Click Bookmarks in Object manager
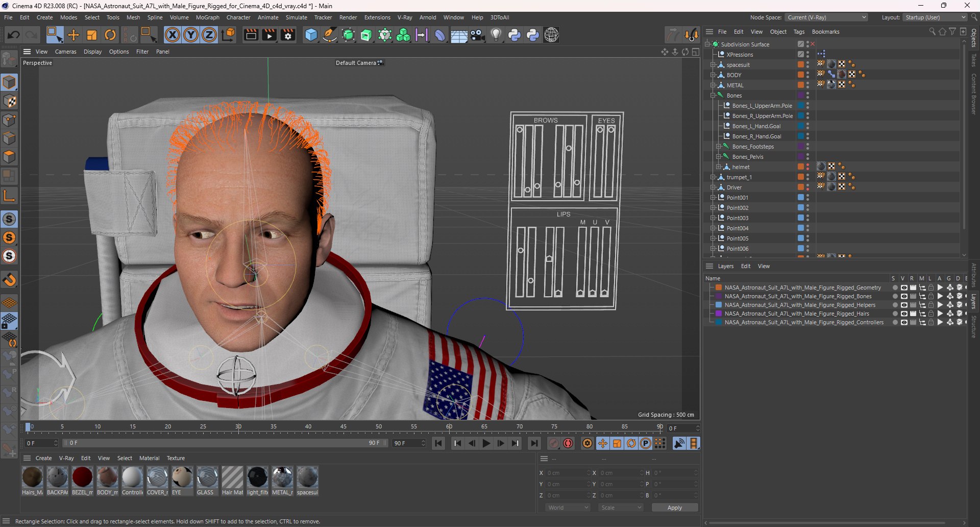Viewport: 980px width, 527px height. click(825, 32)
